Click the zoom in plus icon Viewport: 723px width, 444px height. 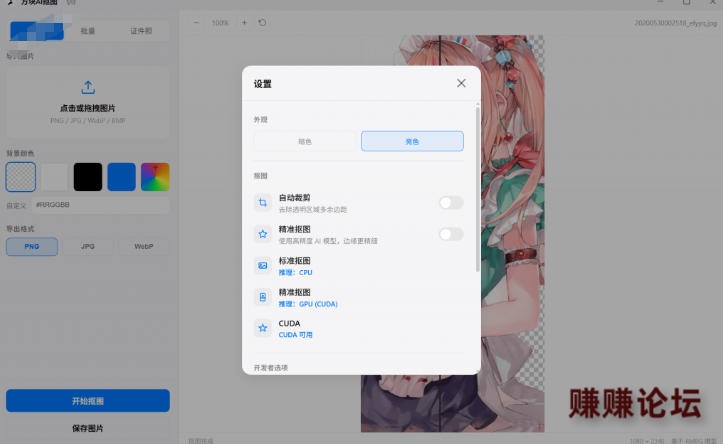[x=244, y=22]
